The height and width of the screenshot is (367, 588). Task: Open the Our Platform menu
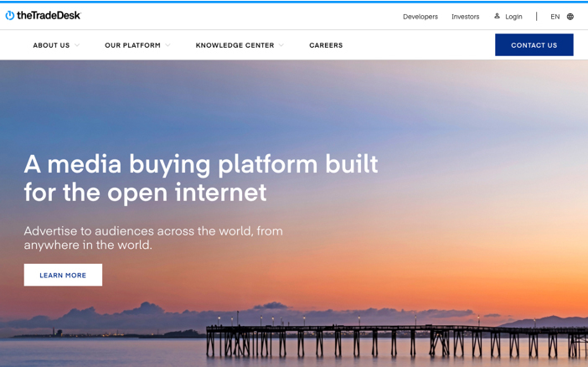132,45
